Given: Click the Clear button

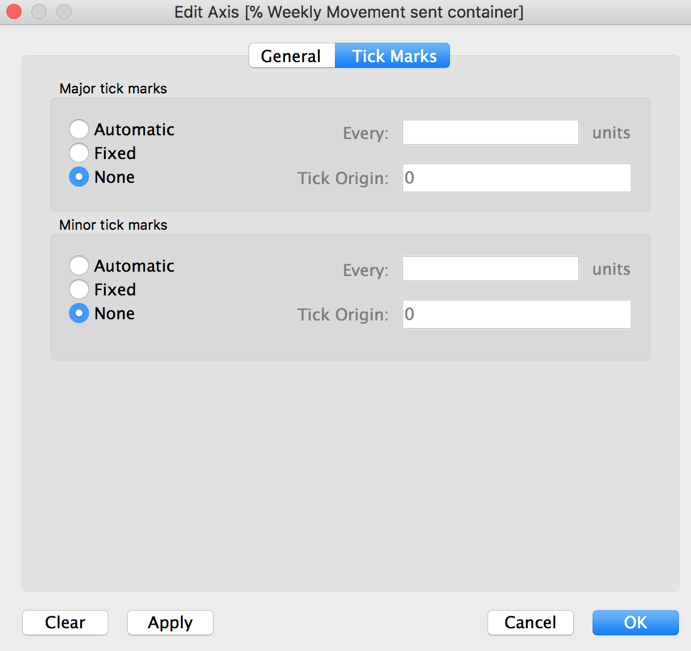Looking at the screenshot, I should click(x=65, y=622).
